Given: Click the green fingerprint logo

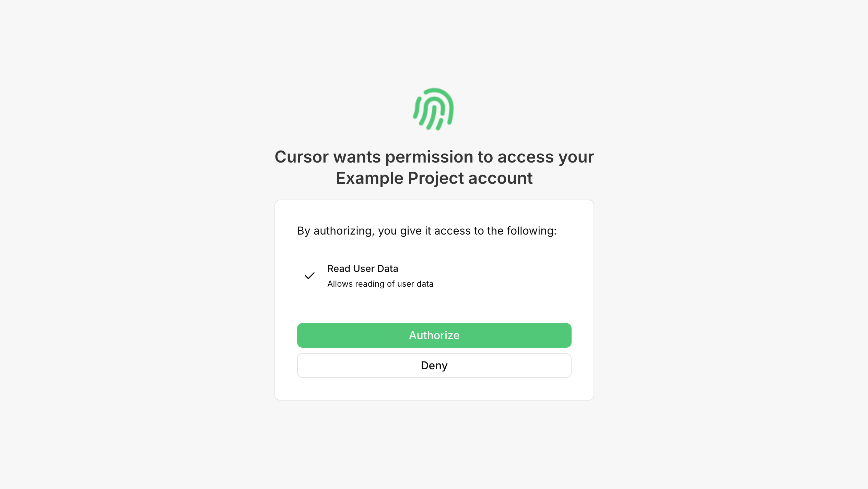Looking at the screenshot, I should click(x=434, y=109).
